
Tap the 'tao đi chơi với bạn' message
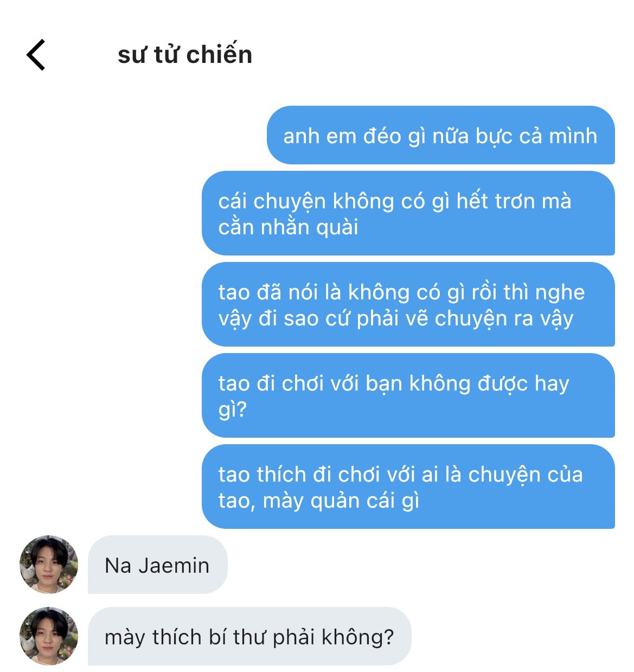click(408, 395)
